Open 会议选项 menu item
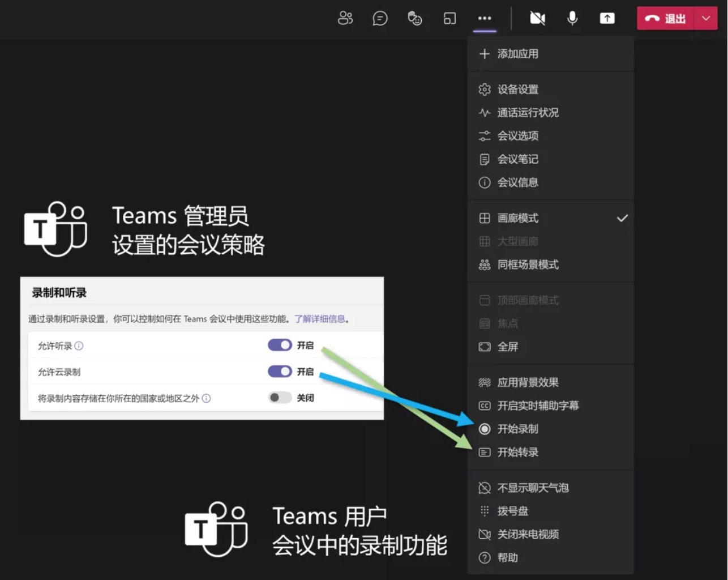Image resolution: width=728 pixels, height=580 pixels. (x=551, y=136)
